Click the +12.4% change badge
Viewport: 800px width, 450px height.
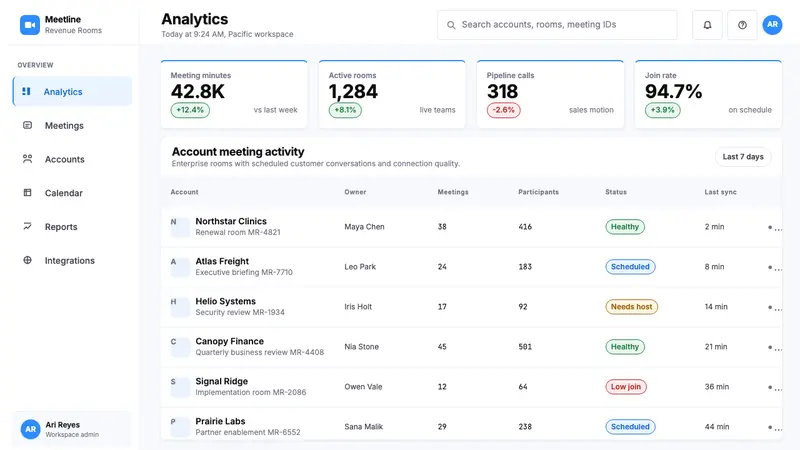(190, 110)
